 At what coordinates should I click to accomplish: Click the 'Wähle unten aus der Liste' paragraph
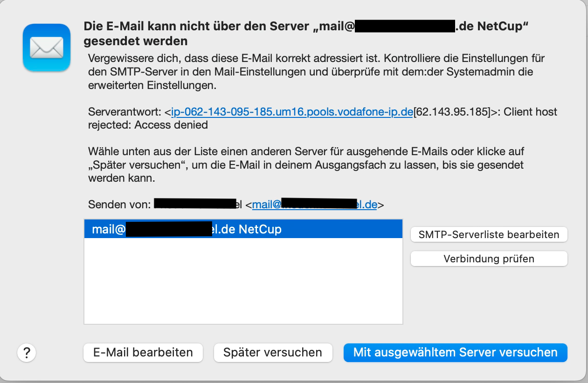pos(305,165)
